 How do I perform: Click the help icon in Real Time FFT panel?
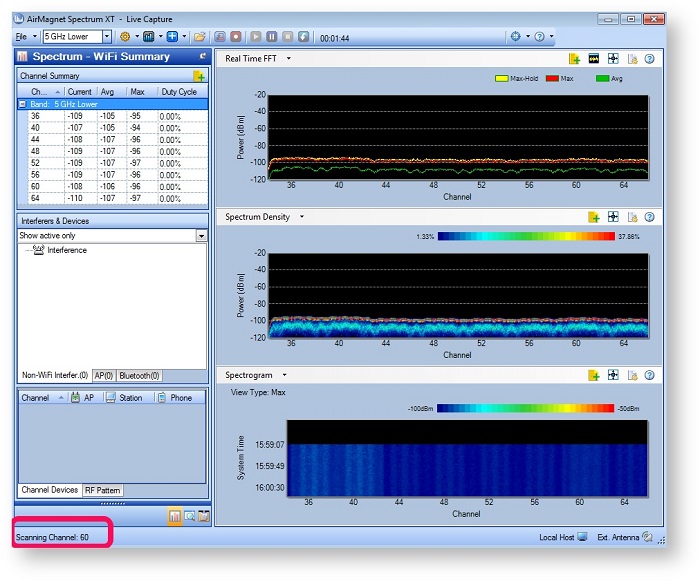(649, 59)
